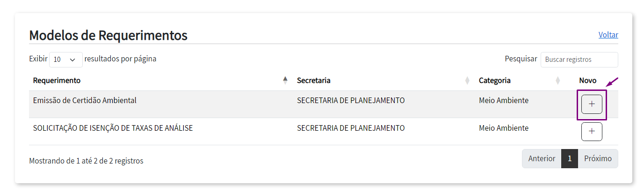The width and height of the screenshot is (644, 194).
Task: Sort by Secretaria column arrow
Action: click(467, 81)
